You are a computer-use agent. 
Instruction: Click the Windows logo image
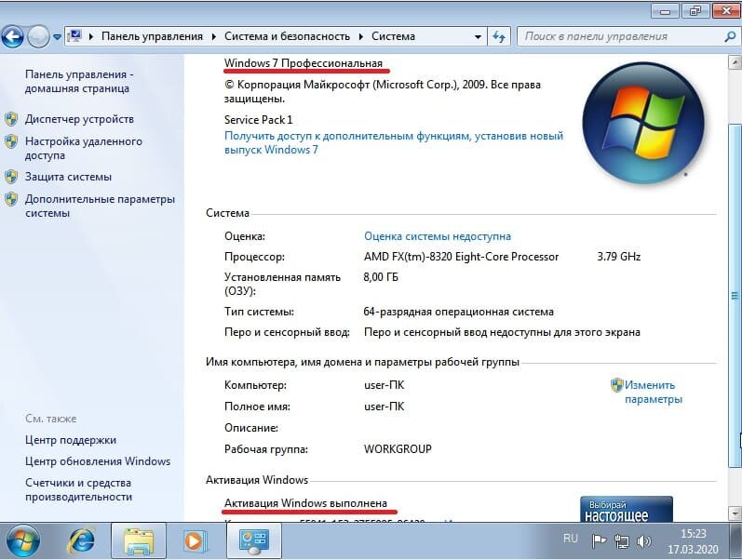[643, 123]
